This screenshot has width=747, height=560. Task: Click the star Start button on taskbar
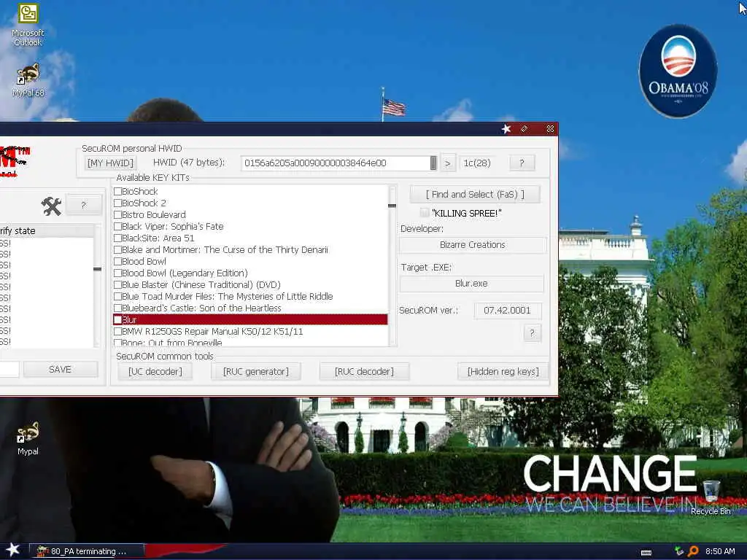click(x=12, y=550)
